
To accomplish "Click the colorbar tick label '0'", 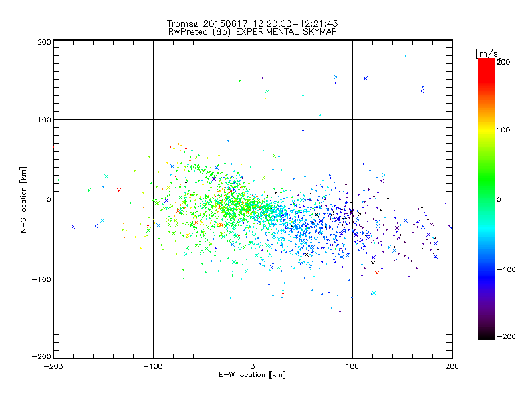I will coord(499,199).
